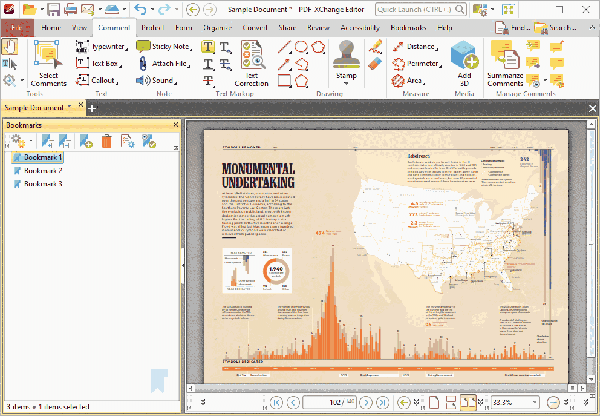
Task: Open the Bookmarks options gear dropdown
Action: pyautogui.click(x=20, y=142)
